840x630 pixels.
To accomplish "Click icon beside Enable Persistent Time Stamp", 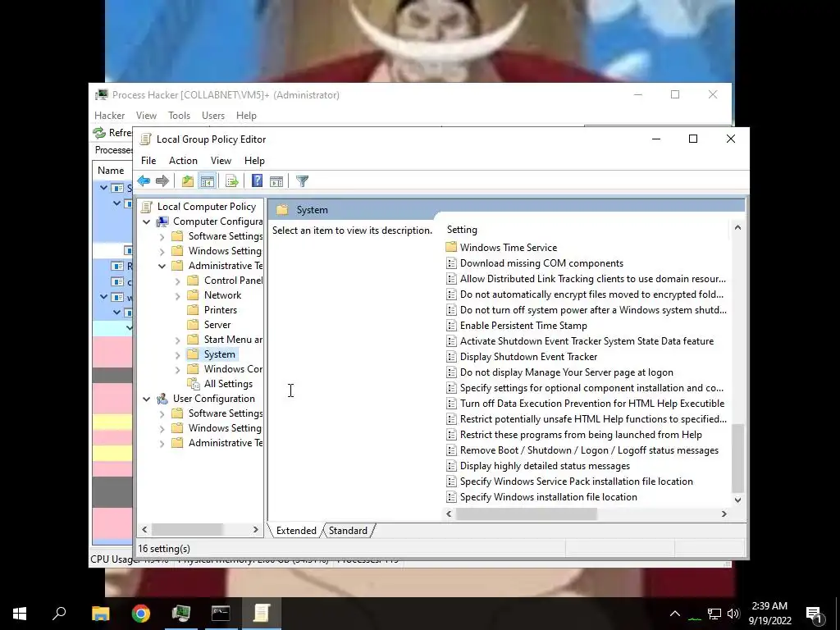I will (x=451, y=325).
